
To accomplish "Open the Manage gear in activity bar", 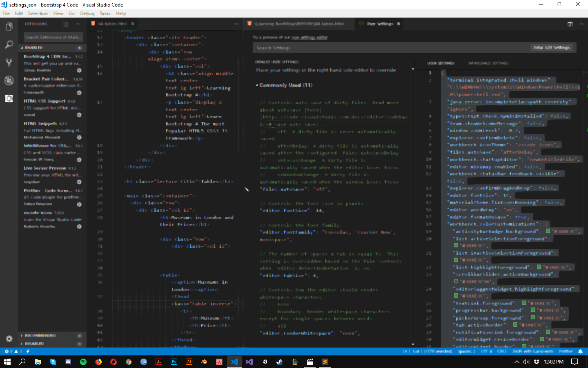I will coord(9,339).
